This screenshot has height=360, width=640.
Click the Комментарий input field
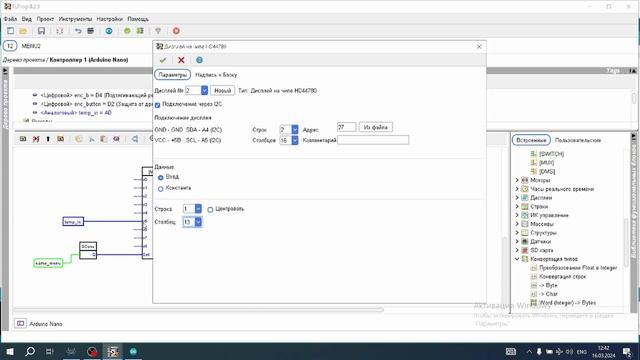pyautogui.click(x=373, y=140)
